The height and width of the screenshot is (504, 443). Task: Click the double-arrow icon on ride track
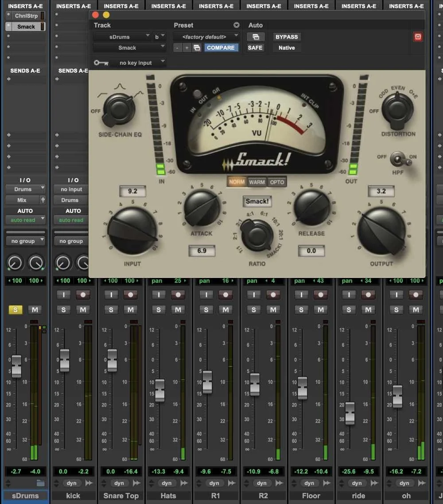pyautogui.click(x=374, y=483)
